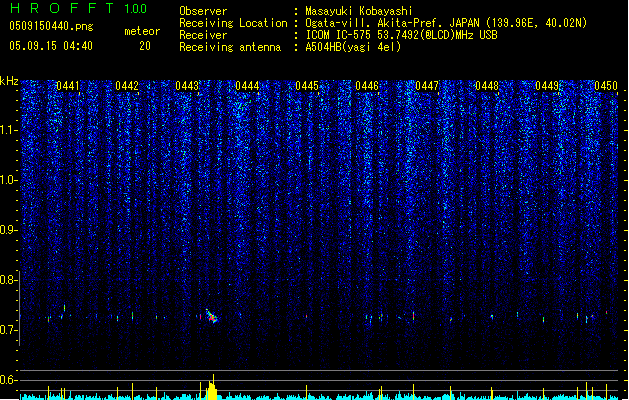
Task: Click the 0.9 kHz axis label
Action: point(9,230)
